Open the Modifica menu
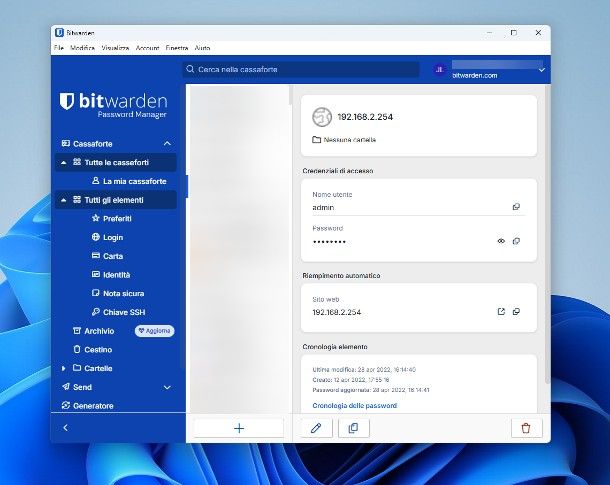610x485 pixels. (82, 48)
